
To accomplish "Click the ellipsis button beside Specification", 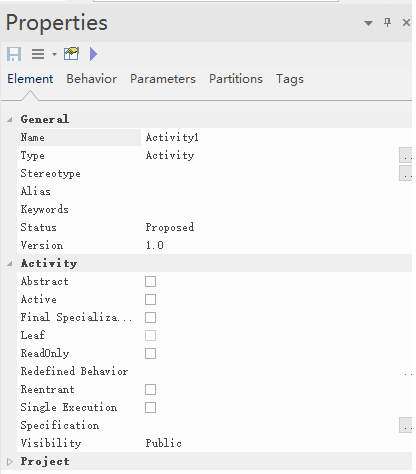I will (406, 425).
